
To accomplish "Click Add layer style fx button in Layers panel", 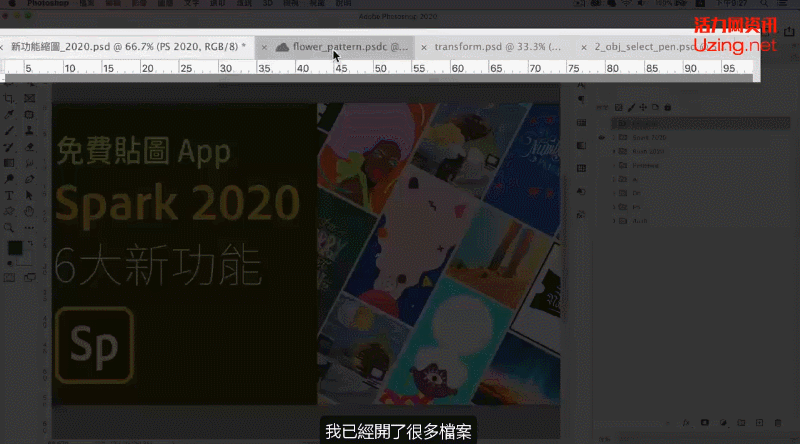I will tap(687, 423).
